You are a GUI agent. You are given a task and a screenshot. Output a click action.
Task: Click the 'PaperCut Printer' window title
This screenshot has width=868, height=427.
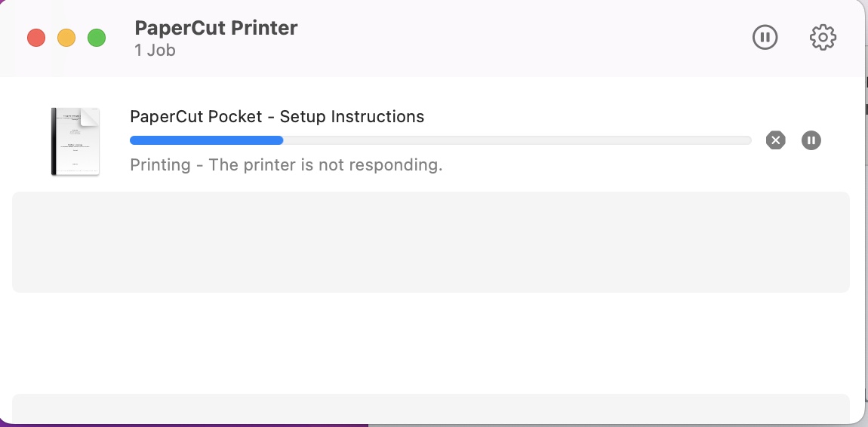(216, 28)
